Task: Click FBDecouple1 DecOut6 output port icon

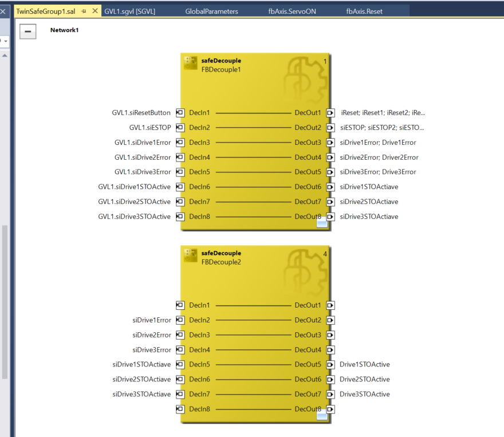Action: tap(330, 187)
